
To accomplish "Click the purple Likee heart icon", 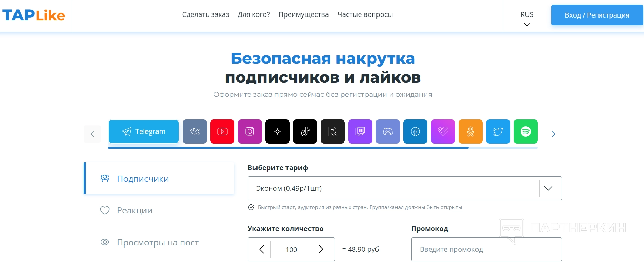I will (443, 131).
